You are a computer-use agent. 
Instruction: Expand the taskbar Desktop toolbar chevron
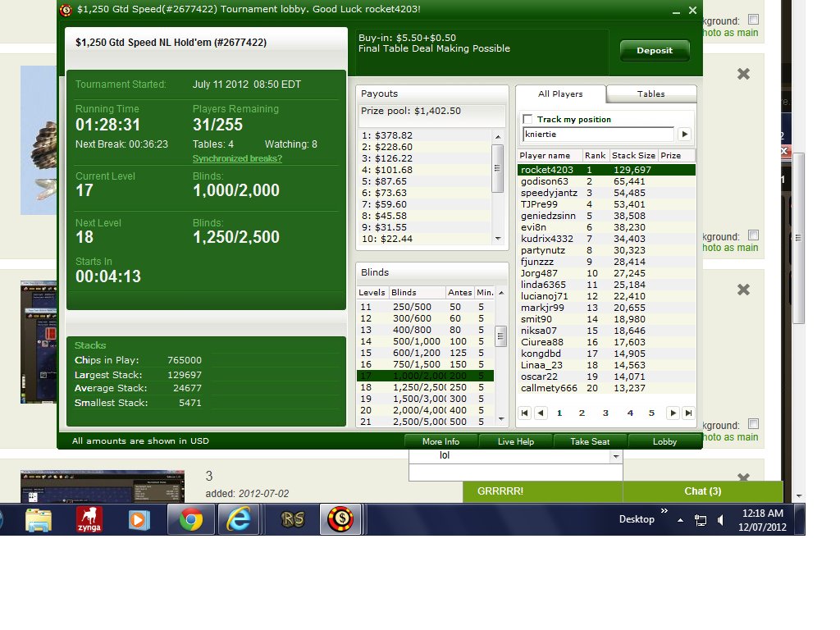[x=664, y=511]
